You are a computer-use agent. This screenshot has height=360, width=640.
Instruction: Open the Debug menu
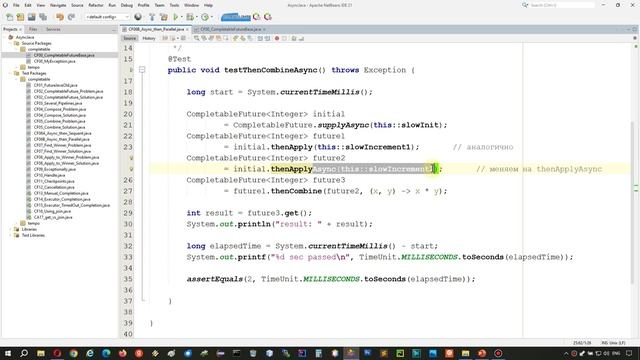127,5
